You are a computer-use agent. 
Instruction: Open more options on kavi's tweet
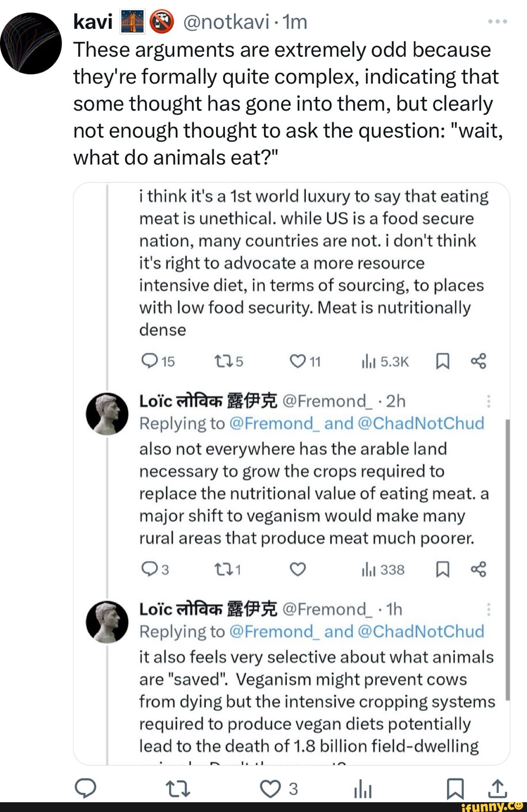(498, 22)
